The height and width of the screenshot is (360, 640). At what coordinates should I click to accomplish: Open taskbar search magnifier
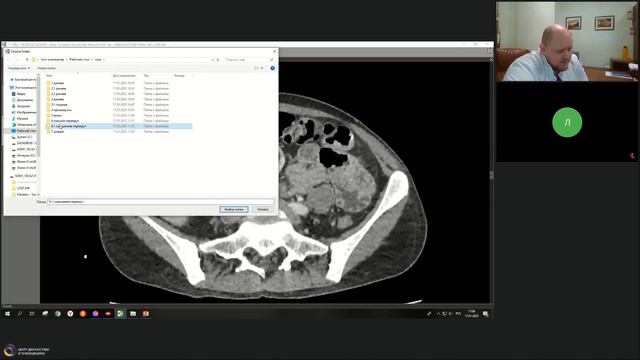(x=20, y=313)
